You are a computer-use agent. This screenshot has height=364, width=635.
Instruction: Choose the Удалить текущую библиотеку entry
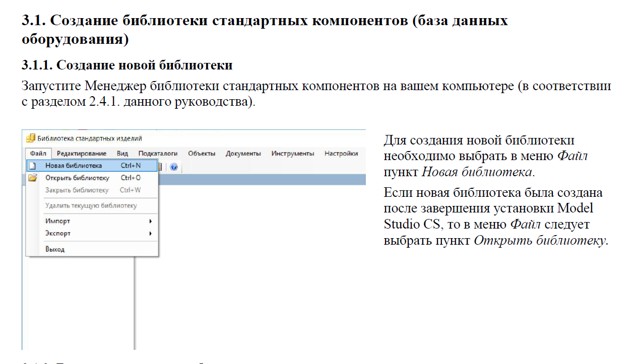coord(93,205)
